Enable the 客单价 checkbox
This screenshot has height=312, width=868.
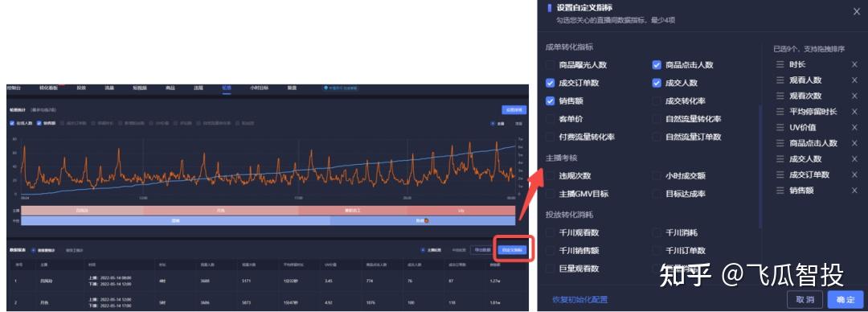[550, 118]
